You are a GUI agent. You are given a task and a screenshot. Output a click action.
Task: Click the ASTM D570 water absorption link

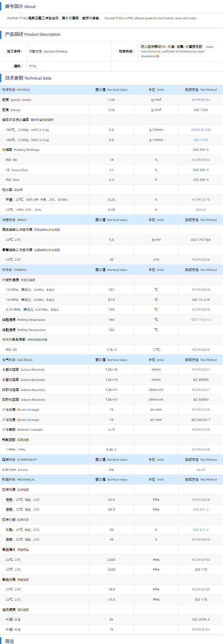[x=201, y=200]
